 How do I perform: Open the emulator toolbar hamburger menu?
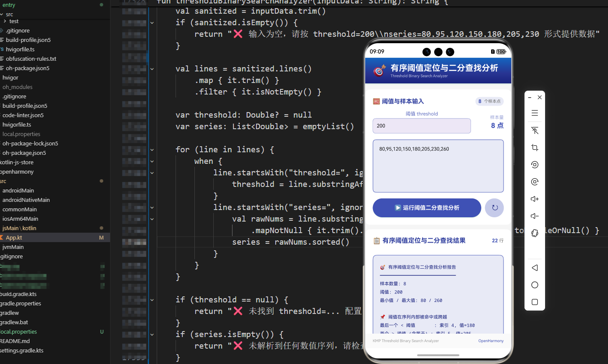tap(535, 113)
